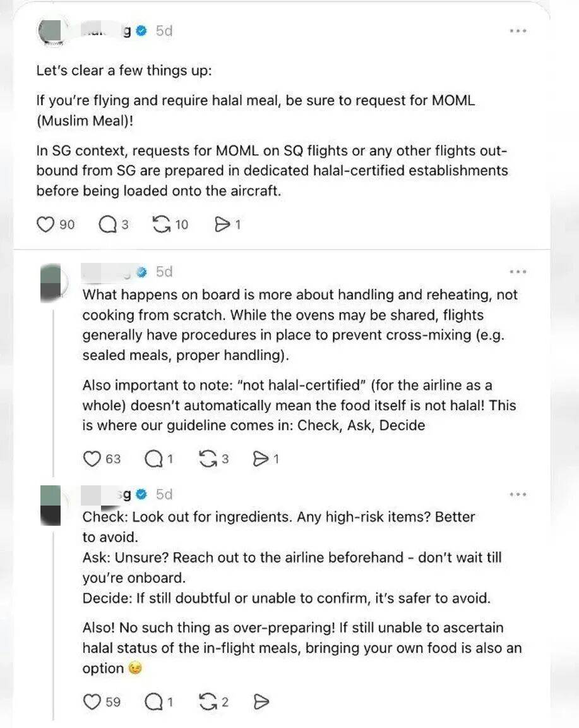Image resolution: width=579 pixels, height=728 pixels.
Task: Like the first post with 90 likes
Action: 45,224
